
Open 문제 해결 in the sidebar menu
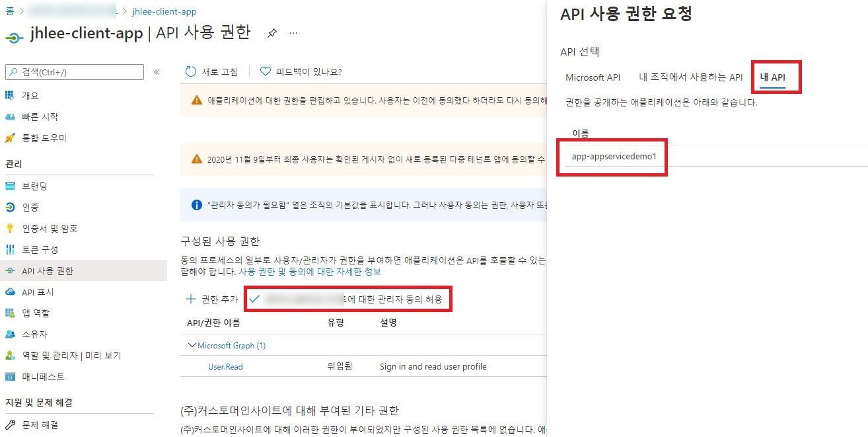[40, 424]
